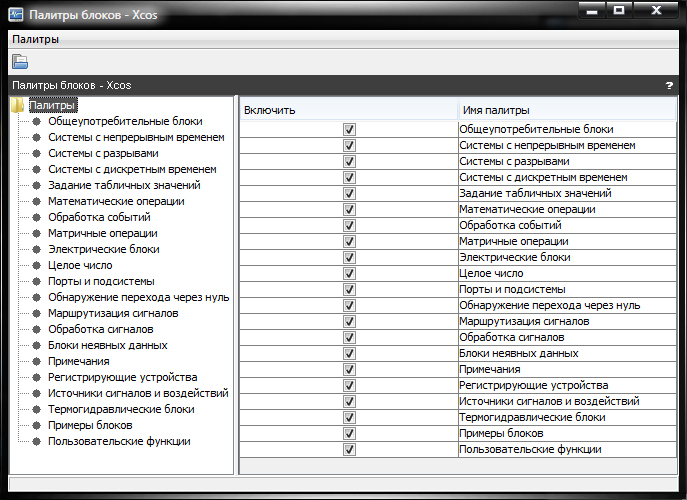Image resolution: width=687 pixels, height=500 pixels.
Task: Click Обработка сигналов name cell in table
Action: click(x=567, y=337)
